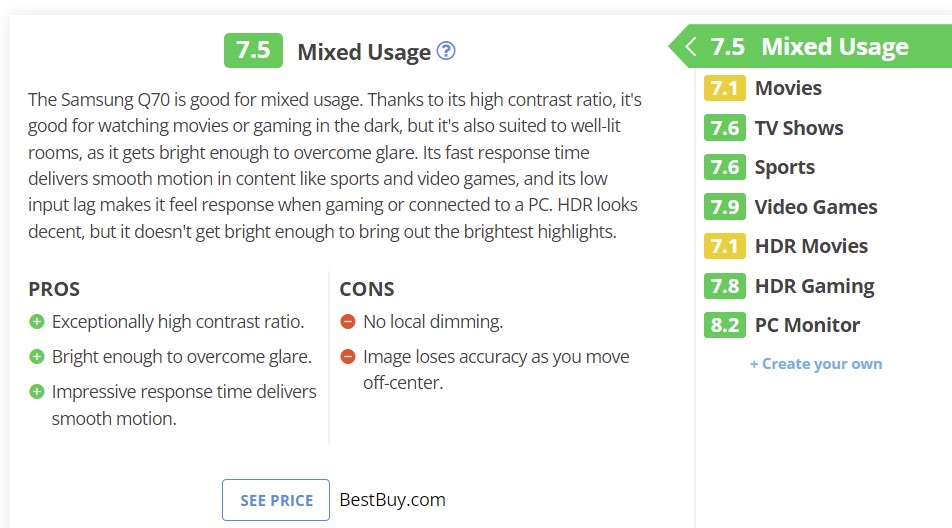952x528 pixels.
Task: Open the Sports 7.6 rating
Action: [x=760, y=168]
